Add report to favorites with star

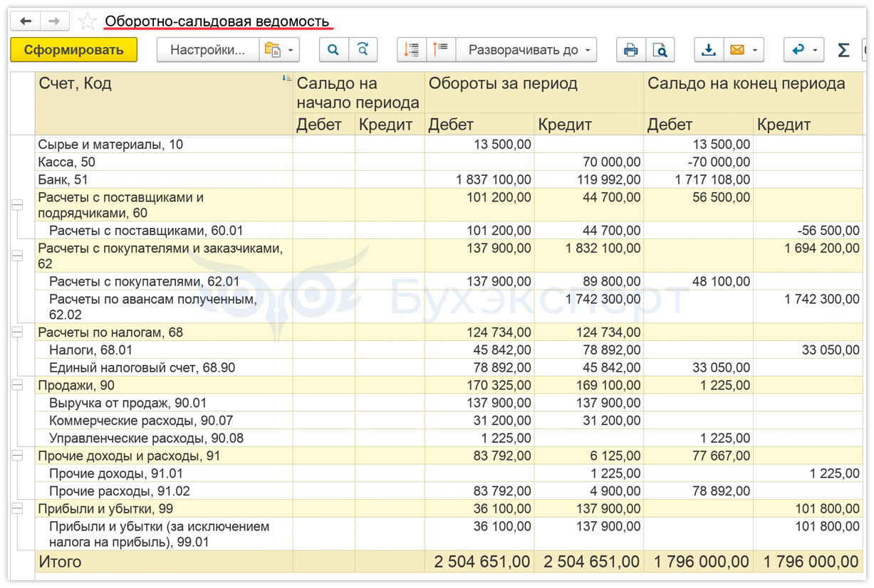pos(87,21)
